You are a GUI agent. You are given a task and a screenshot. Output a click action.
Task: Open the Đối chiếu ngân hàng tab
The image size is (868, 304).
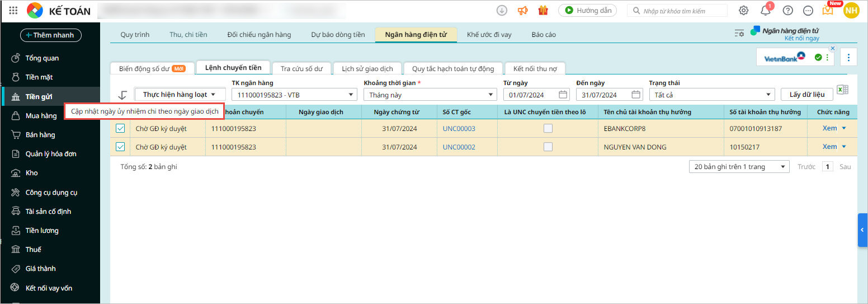[x=259, y=35]
